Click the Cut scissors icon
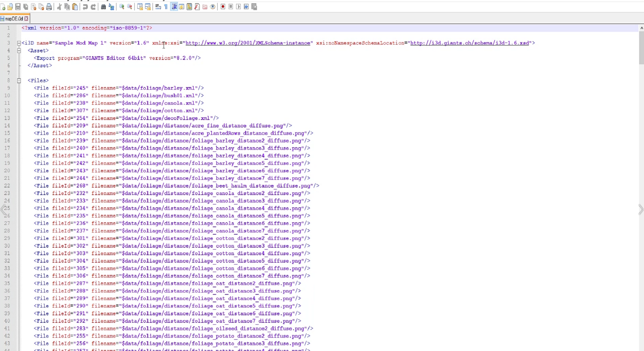 click(x=59, y=7)
